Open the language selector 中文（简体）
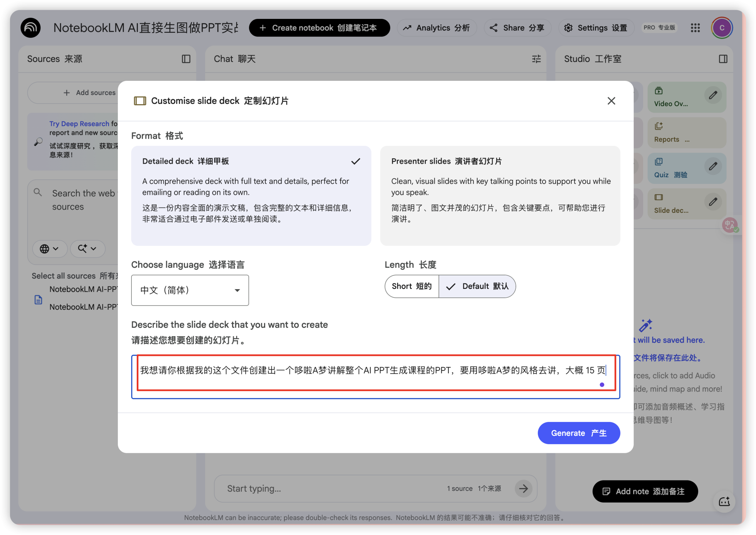 pos(190,290)
